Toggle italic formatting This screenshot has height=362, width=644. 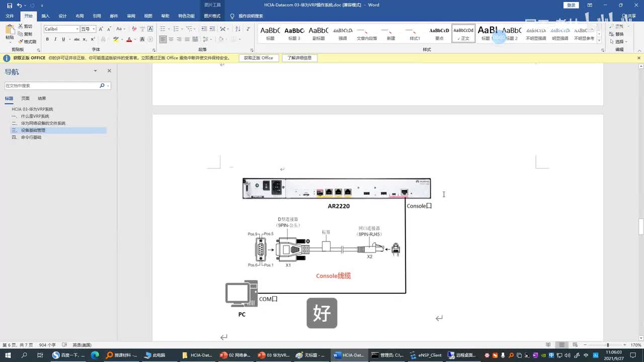(55, 39)
